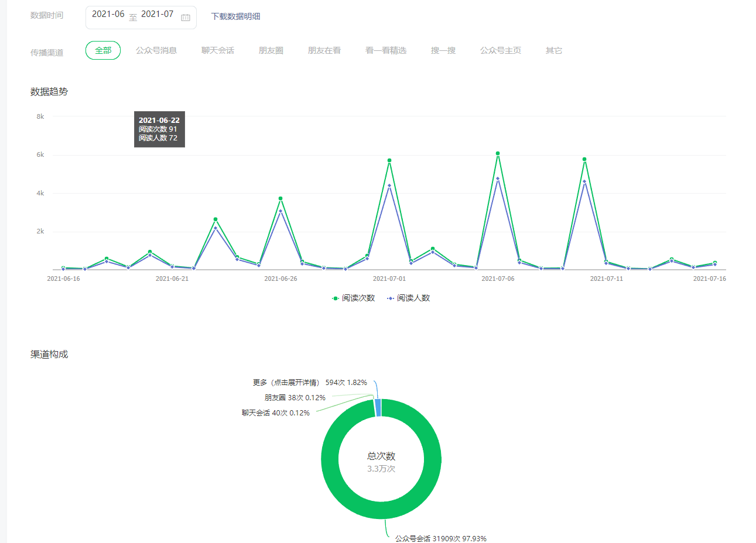756x543 pixels.
Task: Select the 全部 channel filter
Action: [103, 50]
